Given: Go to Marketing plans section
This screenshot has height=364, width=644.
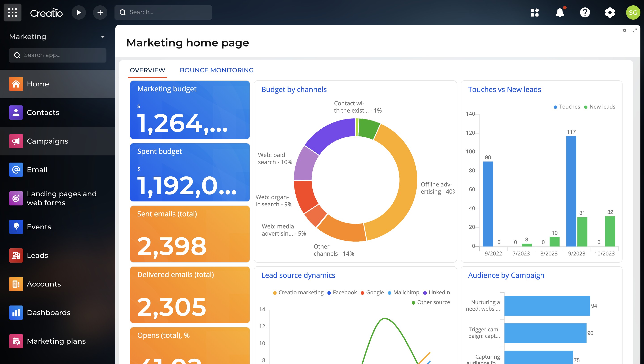Looking at the screenshot, I should click(x=56, y=341).
